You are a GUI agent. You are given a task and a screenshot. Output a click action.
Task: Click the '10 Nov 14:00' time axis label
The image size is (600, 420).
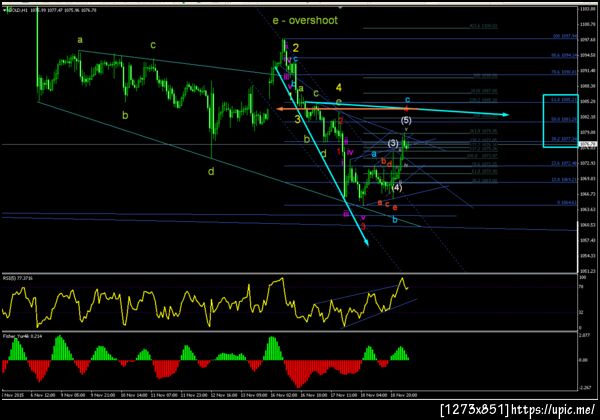(134, 395)
